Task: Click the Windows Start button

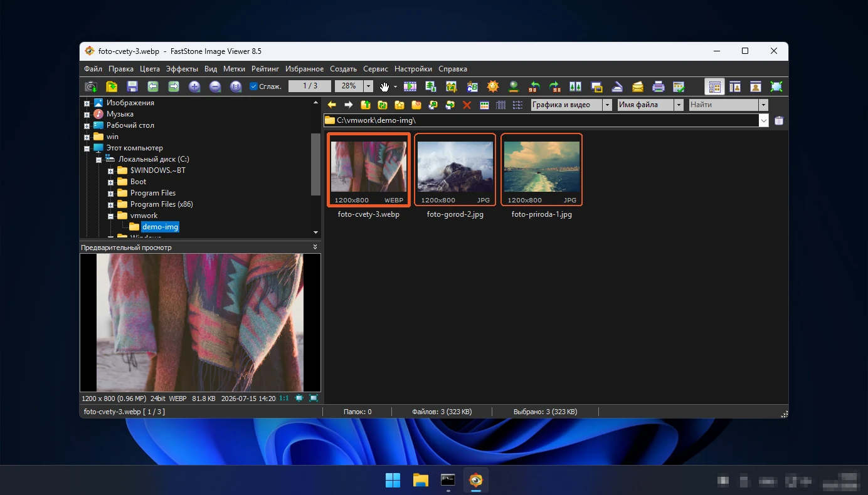Action: click(393, 481)
